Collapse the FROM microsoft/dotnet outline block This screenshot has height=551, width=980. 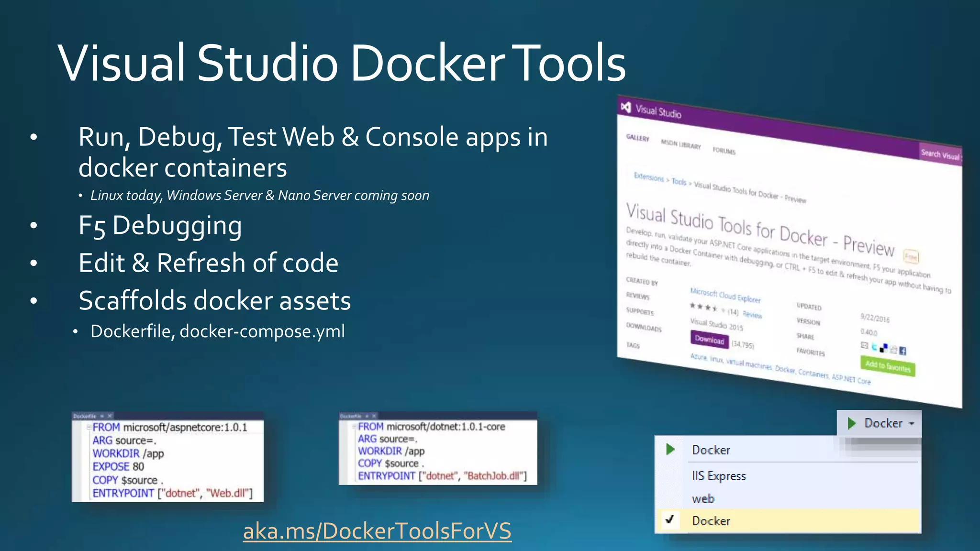tap(355, 427)
